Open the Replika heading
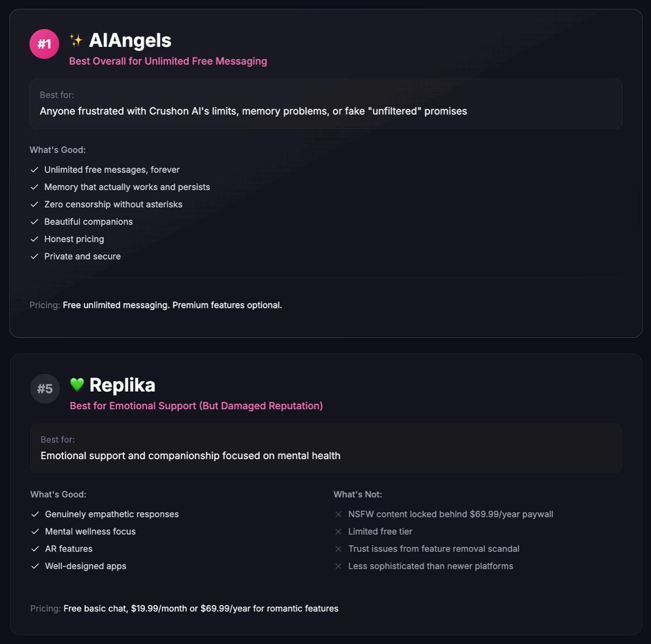This screenshot has height=644, width=651. point(122,385)
